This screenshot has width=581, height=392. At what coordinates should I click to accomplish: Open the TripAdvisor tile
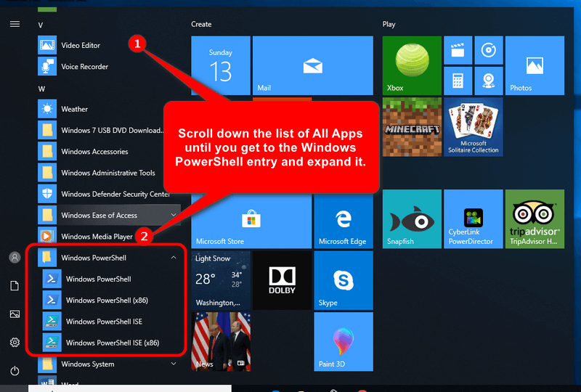click(x=535, y=219)
